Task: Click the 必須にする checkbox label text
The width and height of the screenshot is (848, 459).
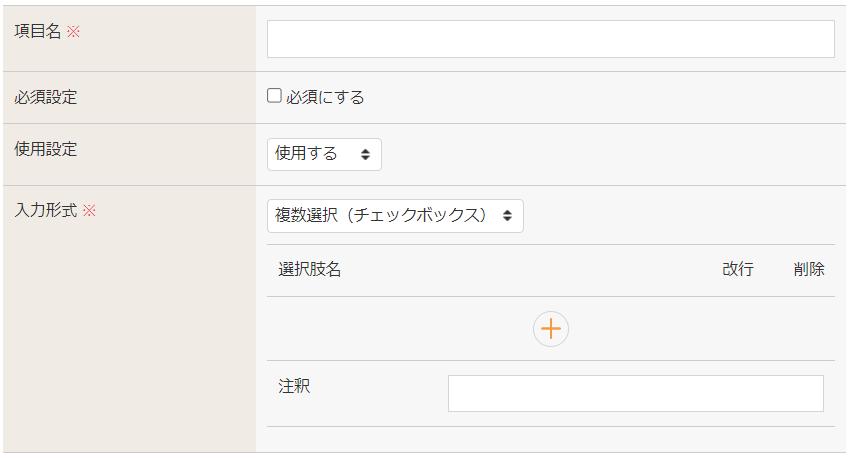Action: [325, 97]
